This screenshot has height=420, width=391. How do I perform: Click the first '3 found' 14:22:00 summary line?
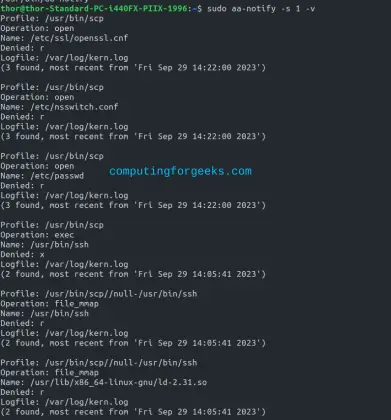(133, 68)
